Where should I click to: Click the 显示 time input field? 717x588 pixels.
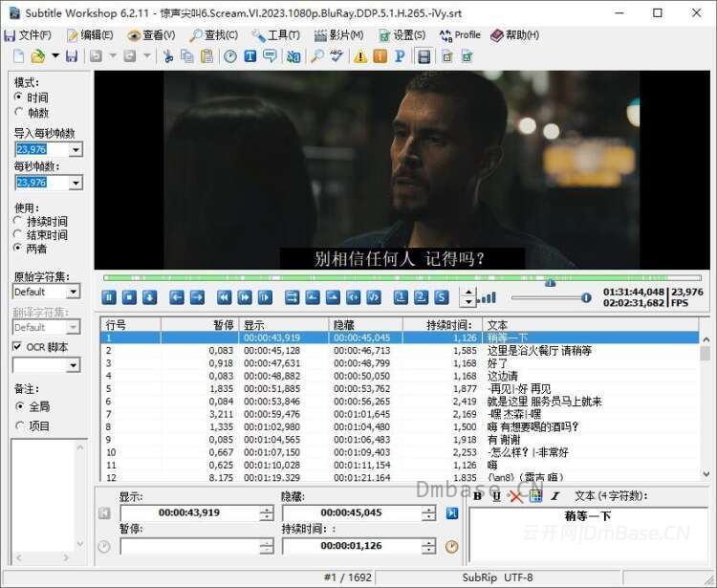[189, 513]
